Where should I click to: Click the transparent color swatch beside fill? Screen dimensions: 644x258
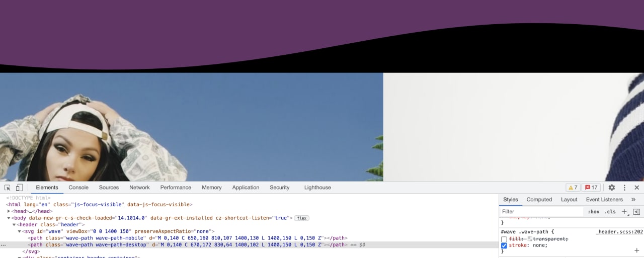pos(530,239)
